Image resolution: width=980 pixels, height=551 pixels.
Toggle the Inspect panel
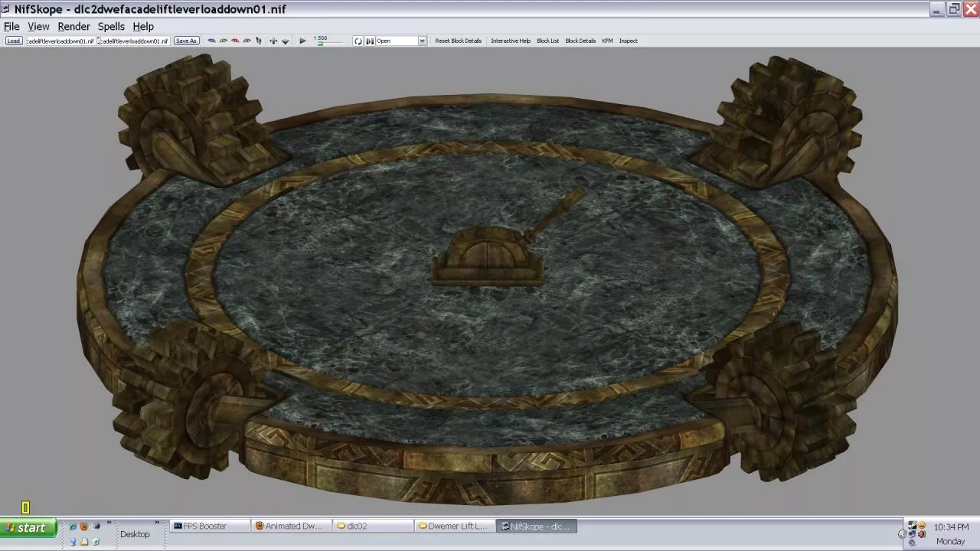tap(628, 41)
